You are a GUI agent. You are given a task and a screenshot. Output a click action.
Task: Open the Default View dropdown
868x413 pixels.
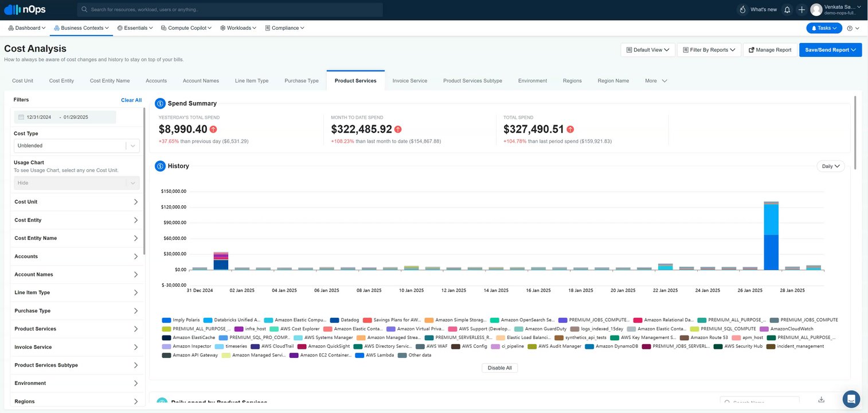click(648, 50)
